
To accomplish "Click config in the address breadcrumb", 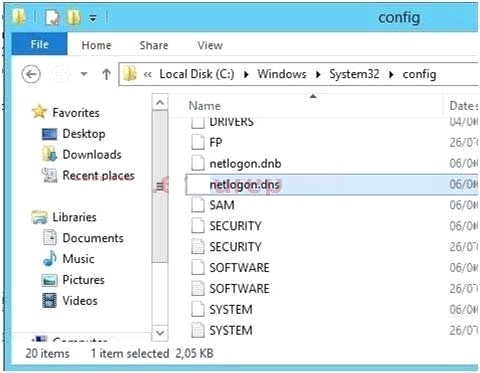I will (419, 74).
